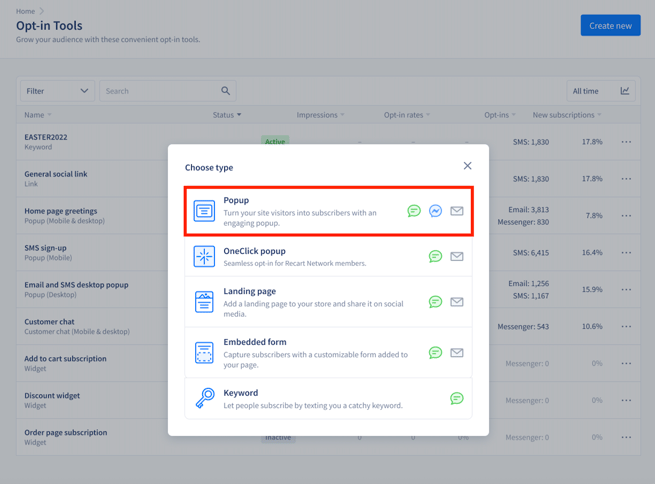655x484 pixels.
Task: Go to Home breadcrumb link
Action: click(x=25, y=11)
